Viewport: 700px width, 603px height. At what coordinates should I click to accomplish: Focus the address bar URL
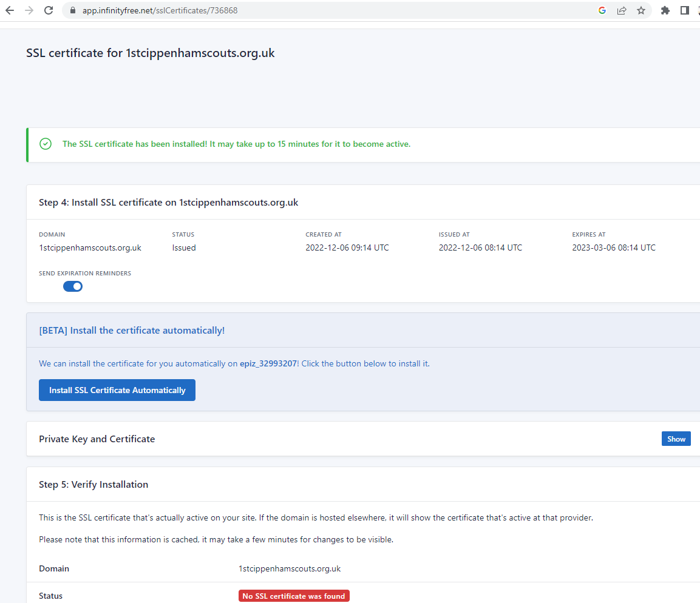tap(304, 10)
